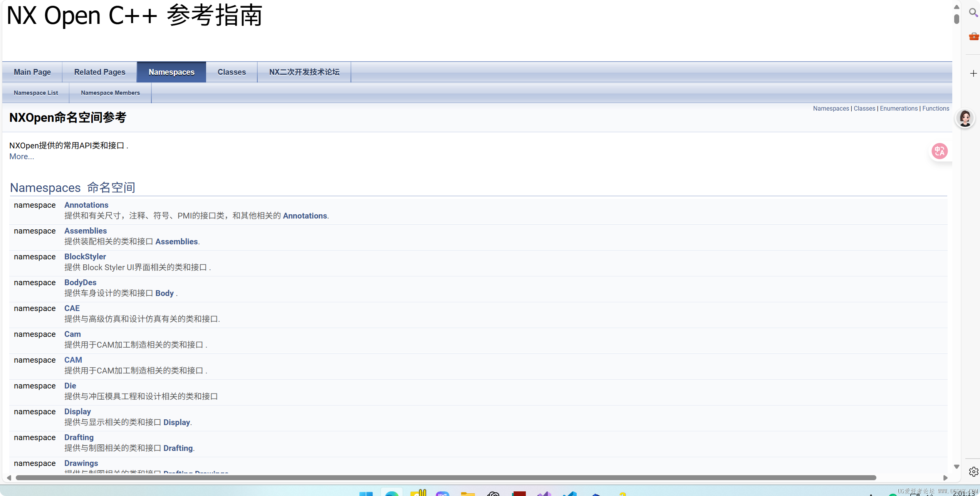Open the Drafting namespace link
The height and width of the screenshot is (496, 980).
79,437
